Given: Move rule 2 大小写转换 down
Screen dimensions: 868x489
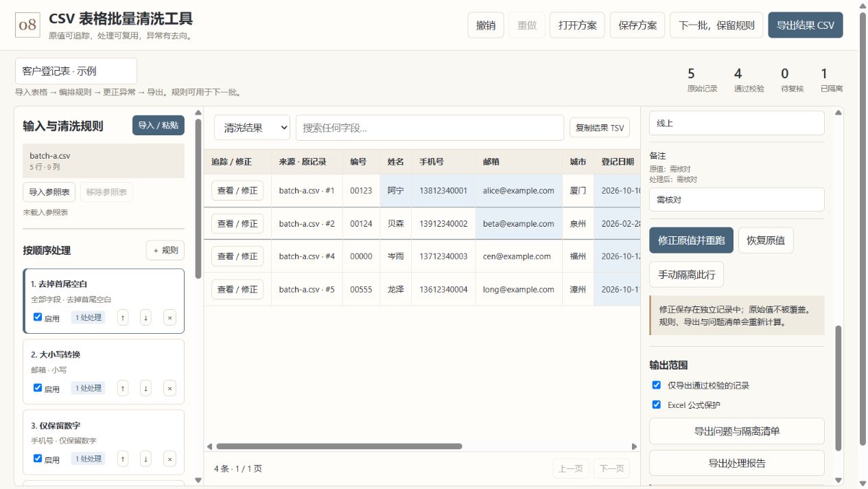Looking at the screenshot, I should [146, 388].
